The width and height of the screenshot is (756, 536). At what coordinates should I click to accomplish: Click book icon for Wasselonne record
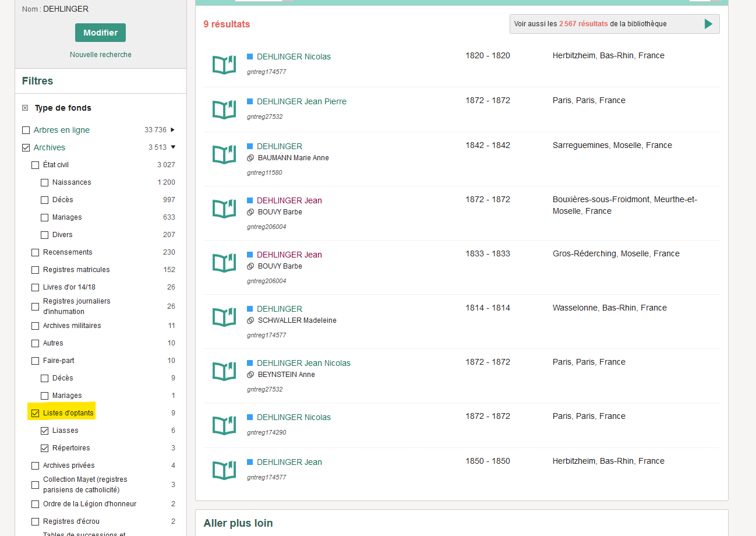pos(224,317)
